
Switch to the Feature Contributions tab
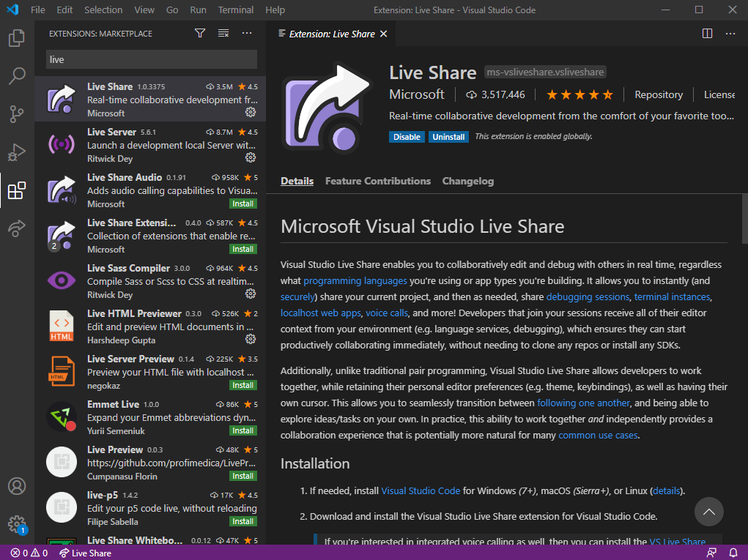(378, 181)
